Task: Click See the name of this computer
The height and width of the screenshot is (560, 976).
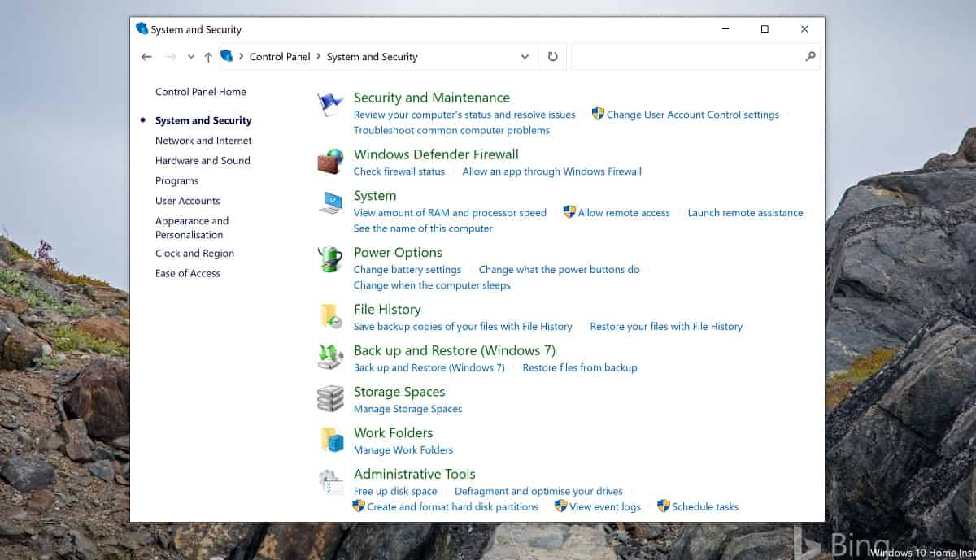Action: 423,228
